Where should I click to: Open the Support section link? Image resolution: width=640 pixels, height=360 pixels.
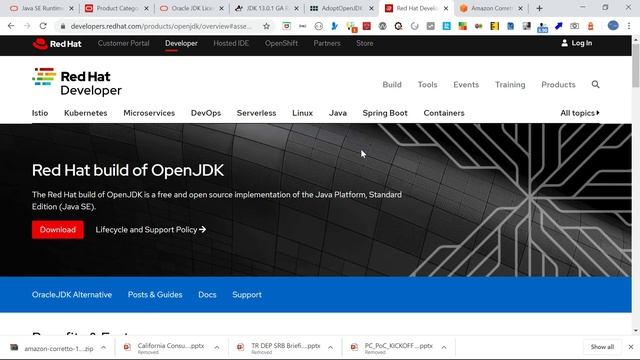(x=247, y=295)
